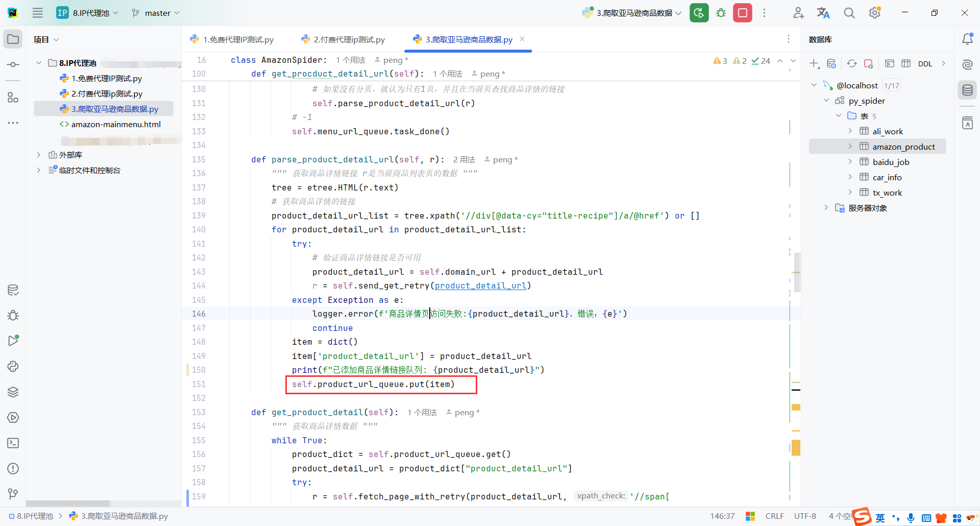
Task: Open Code With Me user icon
Action: point(799,13)
